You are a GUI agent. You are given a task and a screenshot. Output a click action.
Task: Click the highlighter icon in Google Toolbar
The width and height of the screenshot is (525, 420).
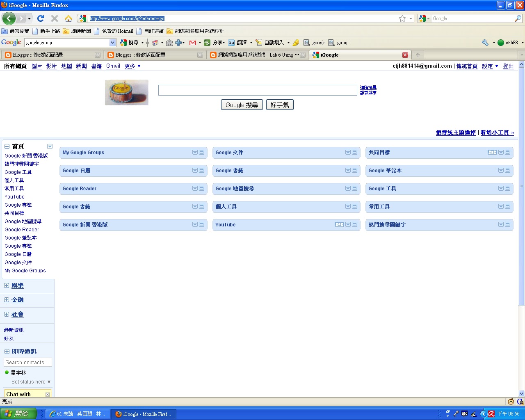click(296, 43)
